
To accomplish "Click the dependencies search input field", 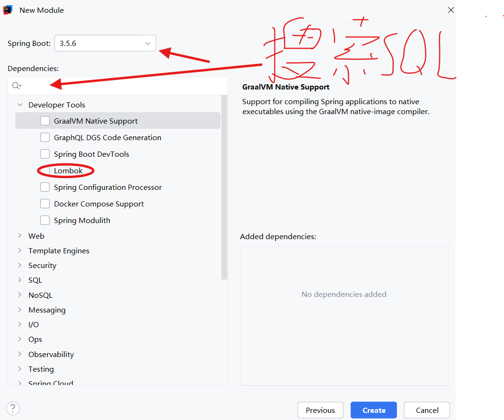I will pyautogui.click(x=118, y=86).
